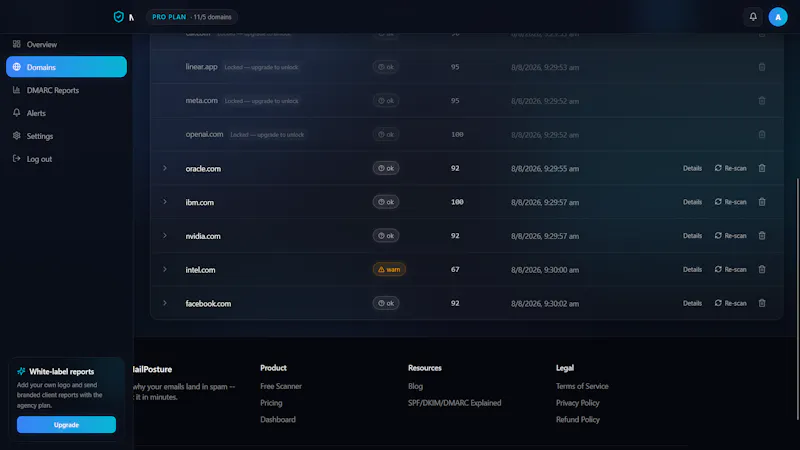Click the Settings gear icon
The height and width of the screenshot is (450, 800).
pos(17,136)
